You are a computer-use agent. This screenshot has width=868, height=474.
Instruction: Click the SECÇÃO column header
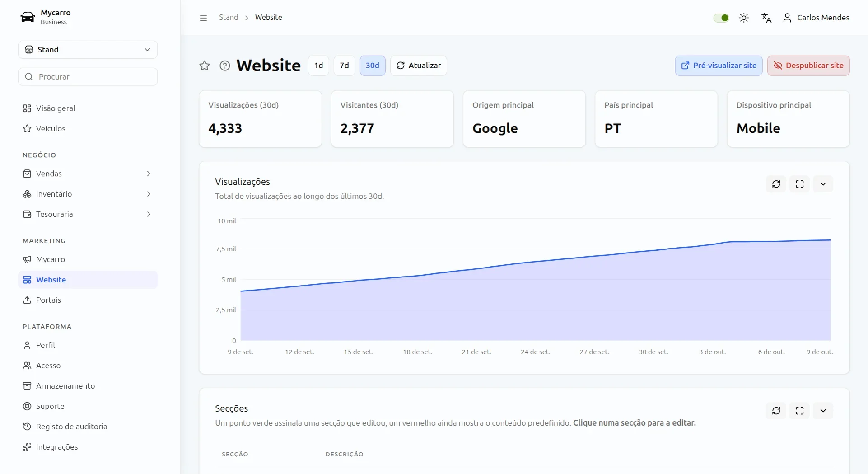235,454
